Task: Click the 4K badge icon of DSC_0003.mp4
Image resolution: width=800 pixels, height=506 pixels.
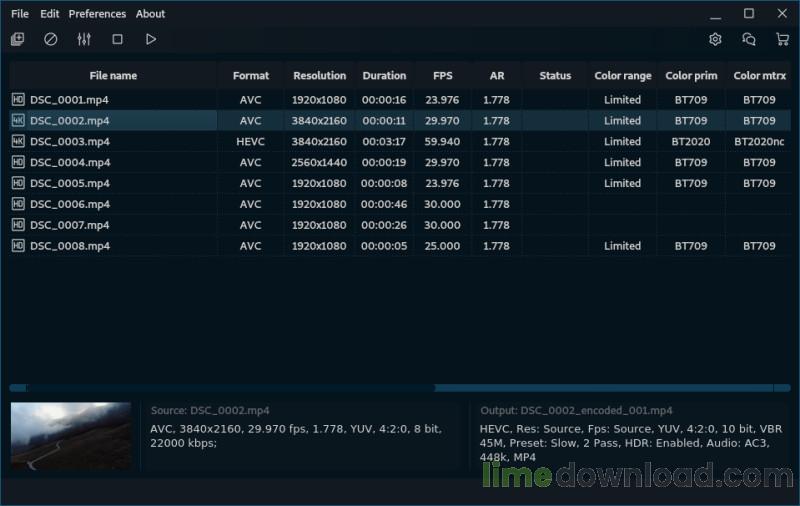Action: 18,142
